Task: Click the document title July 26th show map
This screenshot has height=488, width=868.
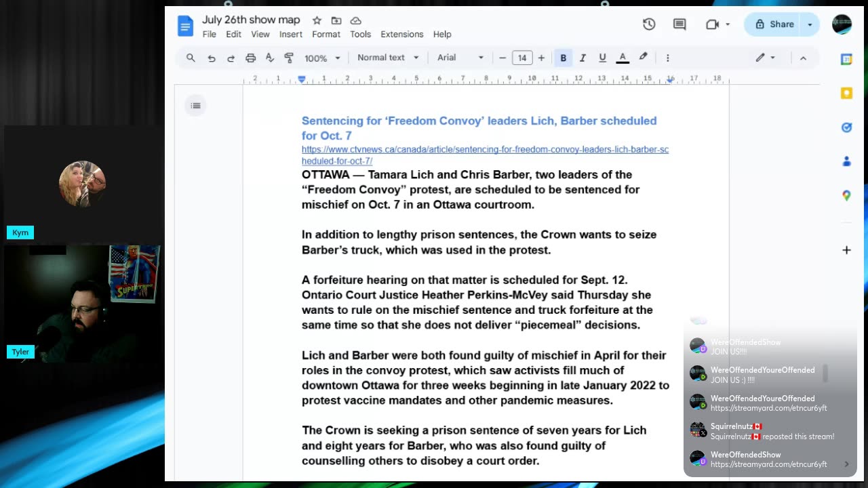Action: (x=251, y=20)
